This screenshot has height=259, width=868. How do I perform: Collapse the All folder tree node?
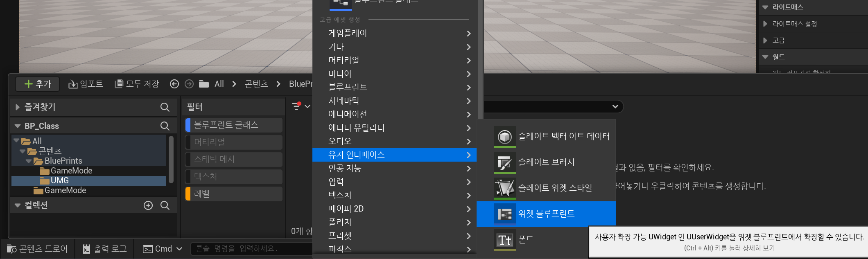pos(16,141)
